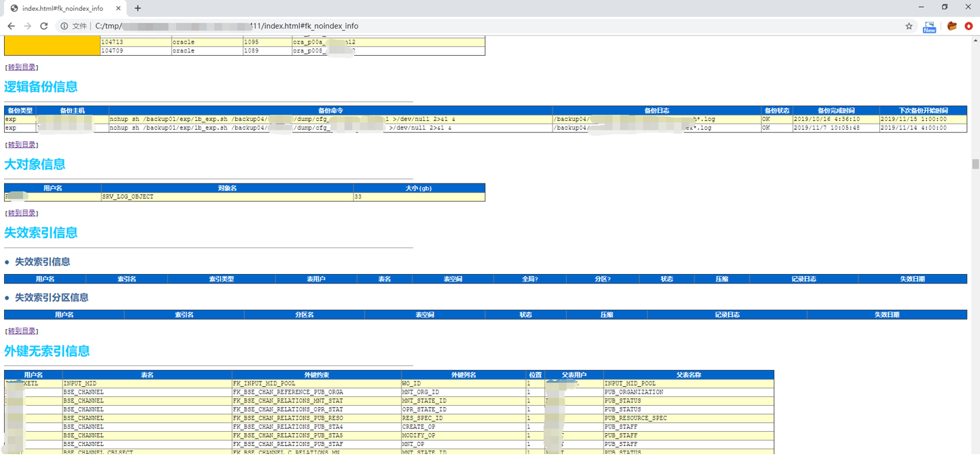
Task: Select the CREATE_OP column name cell
Action: pyautogui.click(x=463, y=428)
